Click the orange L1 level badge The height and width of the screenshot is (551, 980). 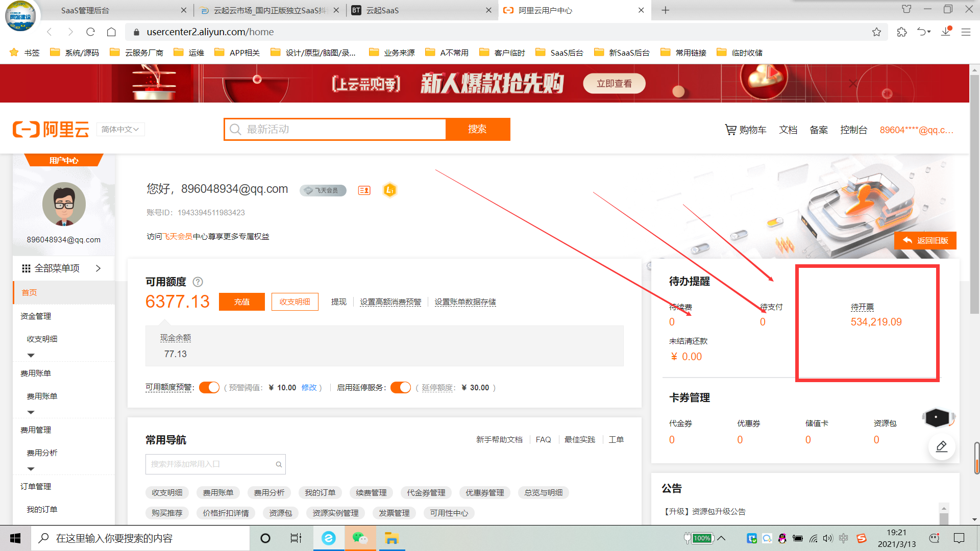pyautogui.click(x=390, y=190)
